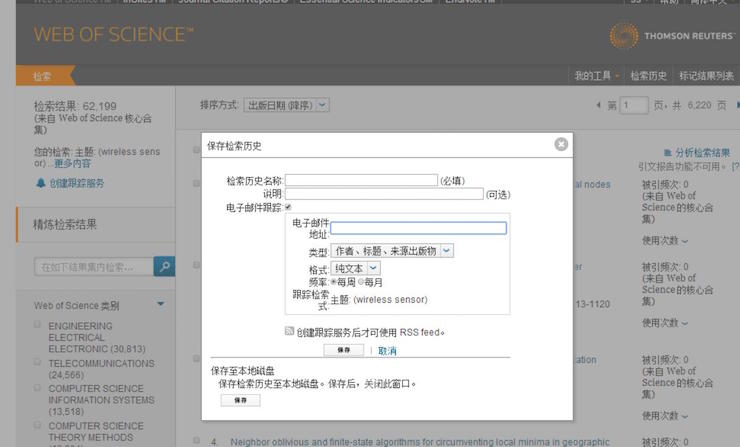Go to previous results page arrow

point(598,105)
